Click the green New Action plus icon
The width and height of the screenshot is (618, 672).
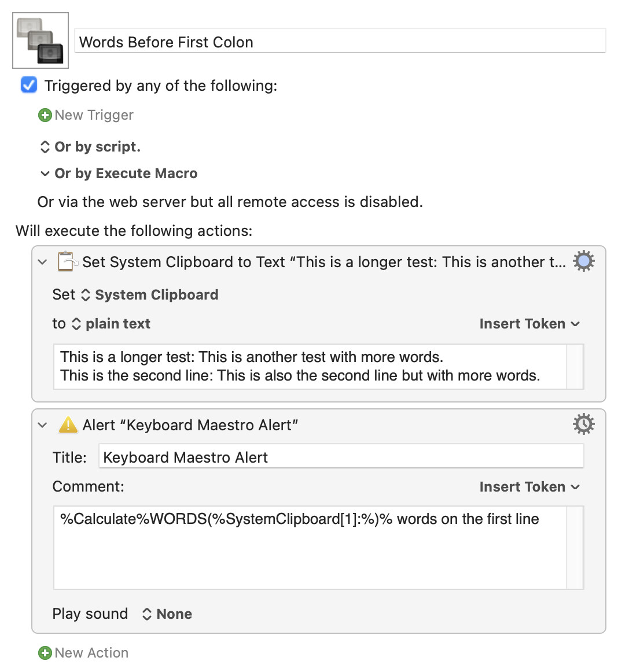pos(45,652)
